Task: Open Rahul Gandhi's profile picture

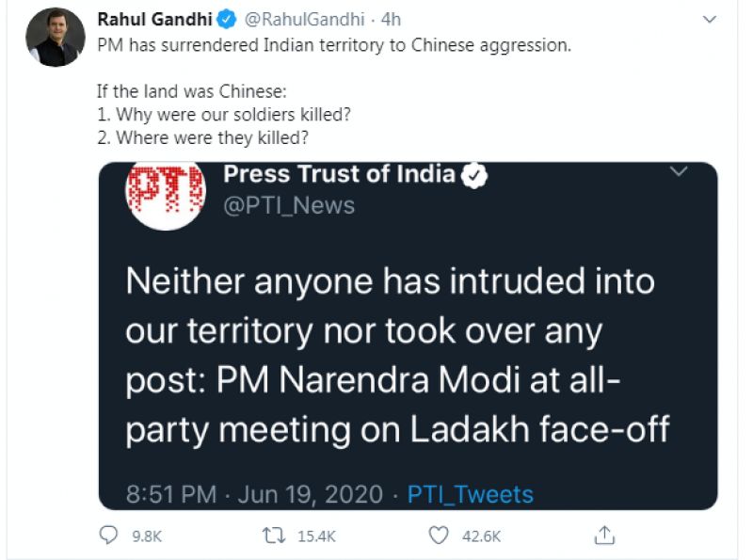Action: [x=56, y=37]
